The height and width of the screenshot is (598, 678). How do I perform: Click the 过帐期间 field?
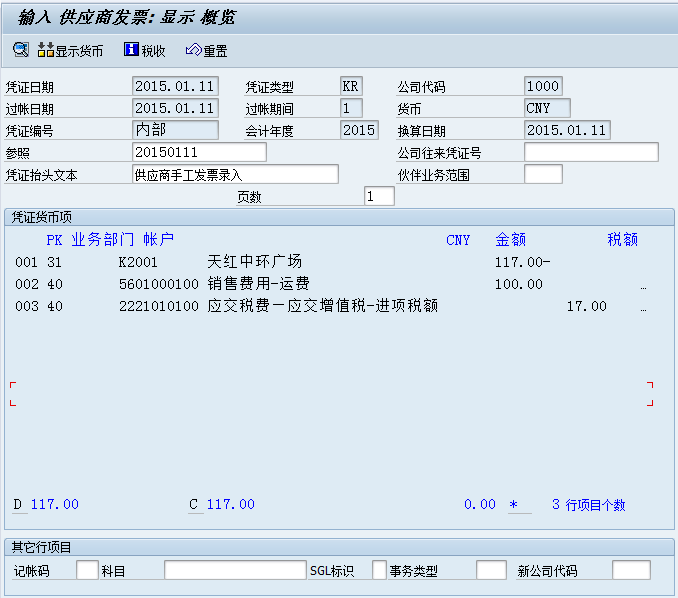pyautogui.click(x=351, y=108)
